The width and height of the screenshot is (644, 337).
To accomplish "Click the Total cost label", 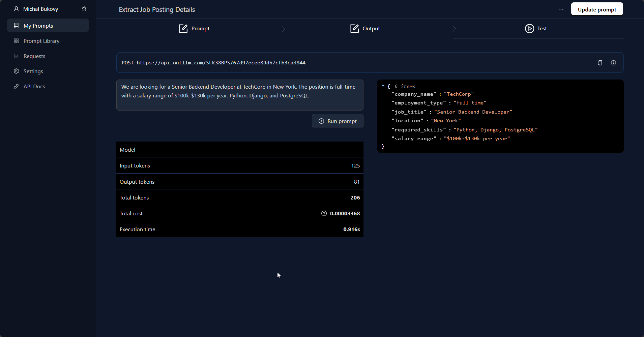I will coord(131,213).
